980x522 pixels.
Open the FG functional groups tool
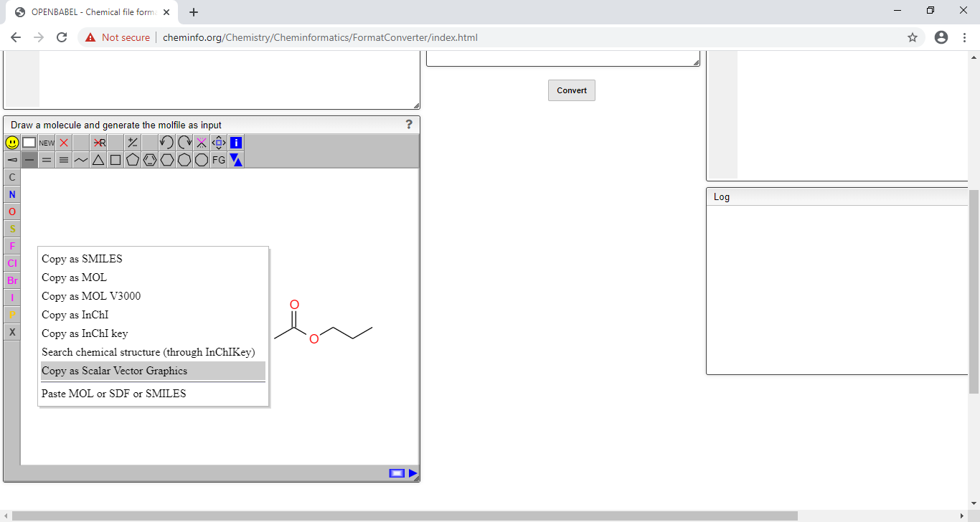tap(219, 160)
